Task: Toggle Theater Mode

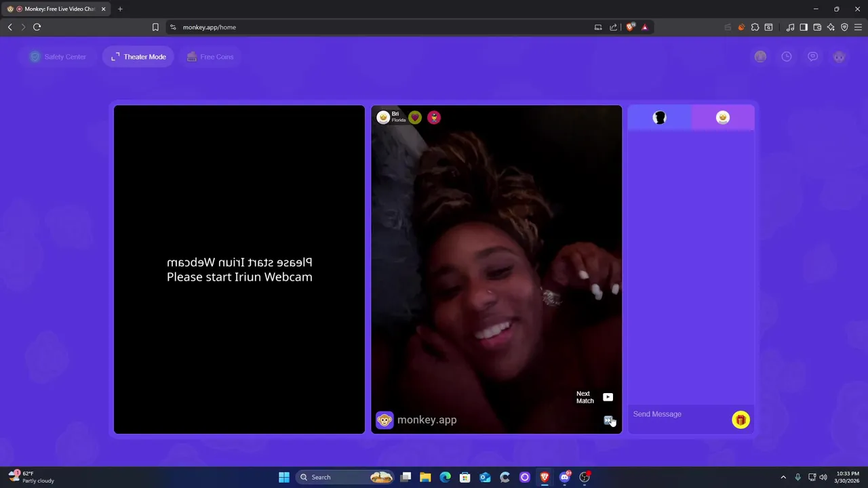Action: (138, 57)
